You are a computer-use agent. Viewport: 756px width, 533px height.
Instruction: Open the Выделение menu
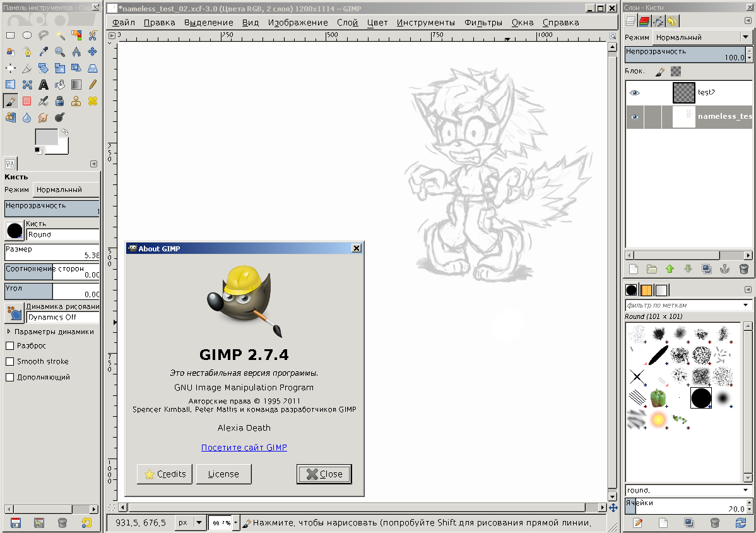[x=208, y=23]
